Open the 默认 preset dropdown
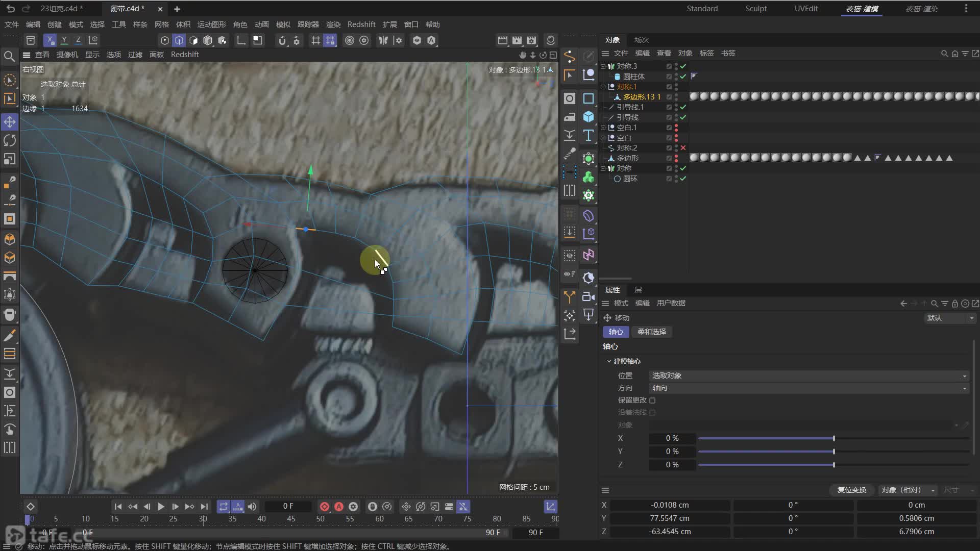The width and height of the screenshot is (980, 551). (x=950, y=318)
